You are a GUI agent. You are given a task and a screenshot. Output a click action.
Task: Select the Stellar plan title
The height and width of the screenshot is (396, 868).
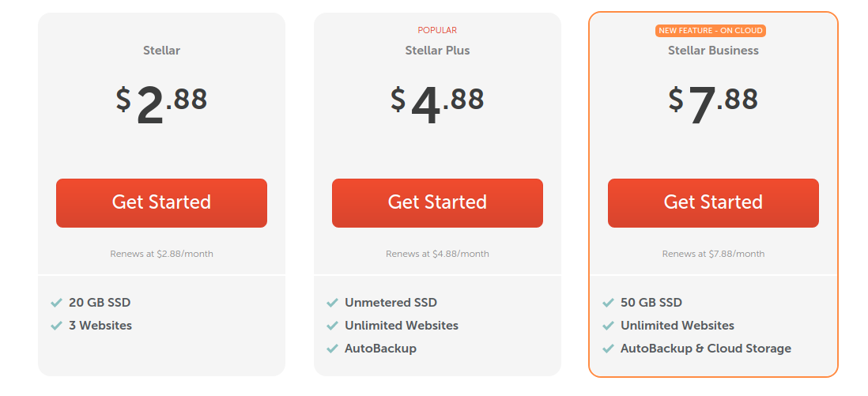click(161, 51)
